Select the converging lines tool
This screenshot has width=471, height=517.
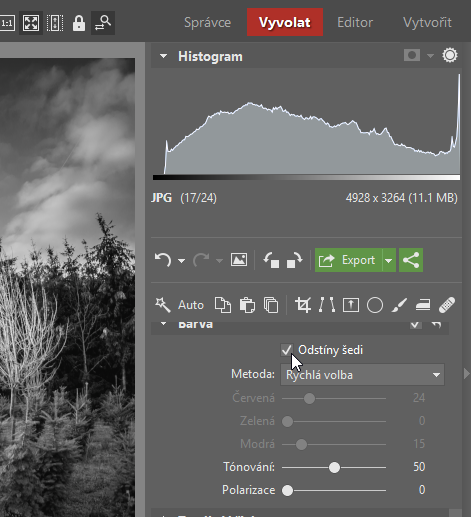pos(327,305)
